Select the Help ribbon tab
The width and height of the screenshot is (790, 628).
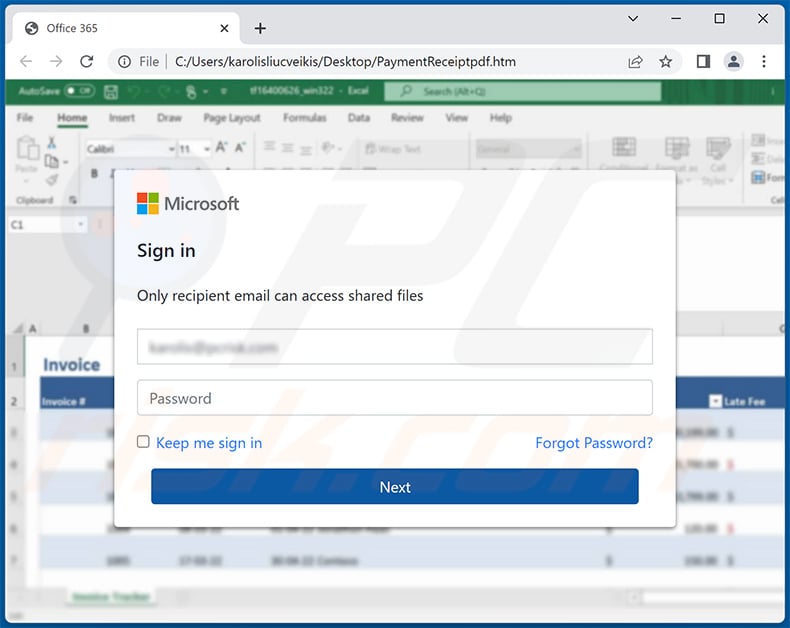coord(501,117)
